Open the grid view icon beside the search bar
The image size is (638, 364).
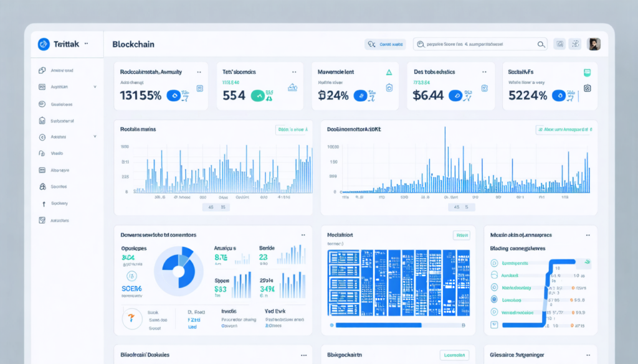559,44
